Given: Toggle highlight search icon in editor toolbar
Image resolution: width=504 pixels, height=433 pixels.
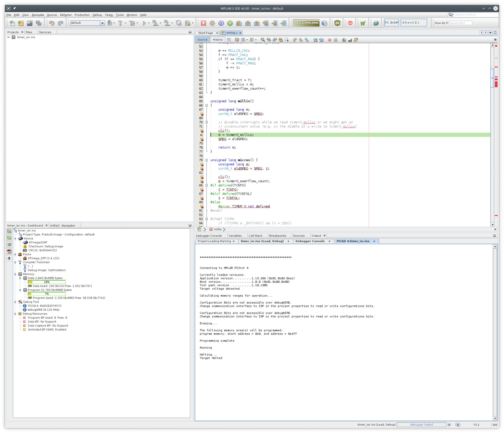Looking at the screenshot, I should 281,40.
